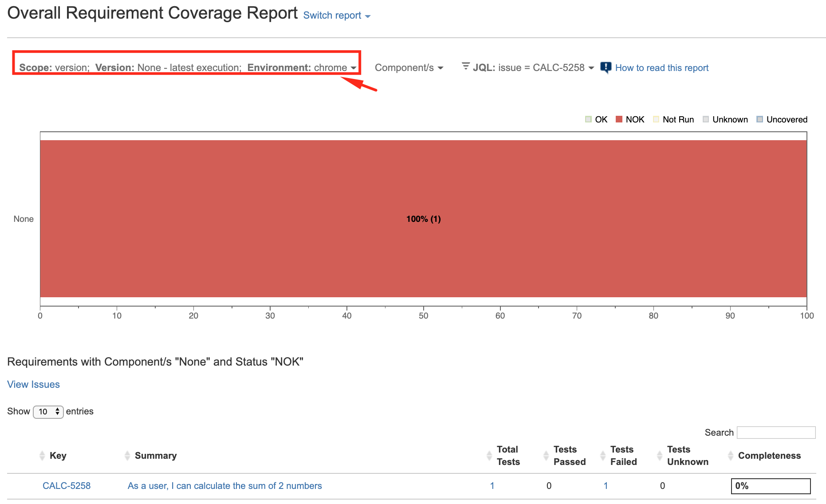Open the JQL issue filter dropdown

tap(533, 67)
